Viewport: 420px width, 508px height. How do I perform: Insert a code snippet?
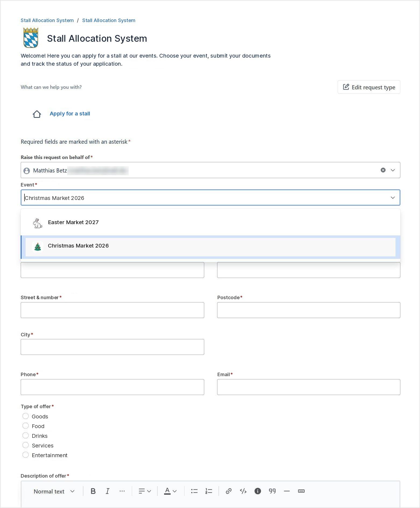243,491
